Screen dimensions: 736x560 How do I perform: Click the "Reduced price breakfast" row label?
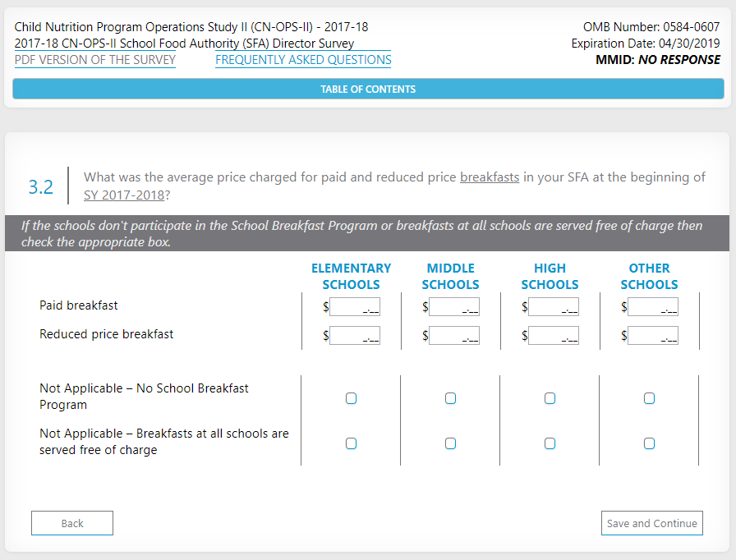(x=107, y=334)
